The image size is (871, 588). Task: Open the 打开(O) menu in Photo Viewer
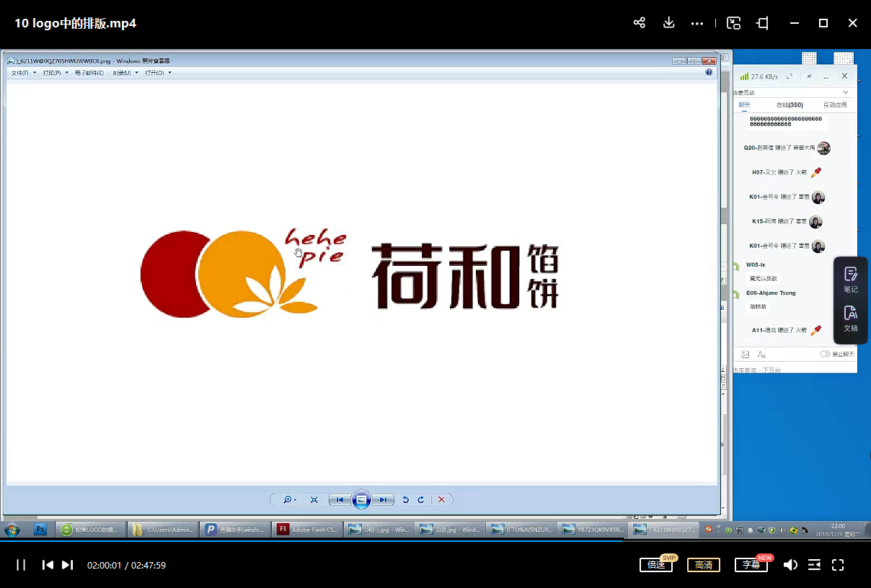point(158,73)
